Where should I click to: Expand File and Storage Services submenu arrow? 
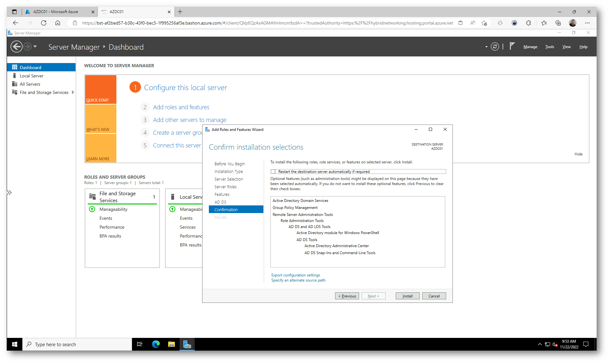coord(73,92)
